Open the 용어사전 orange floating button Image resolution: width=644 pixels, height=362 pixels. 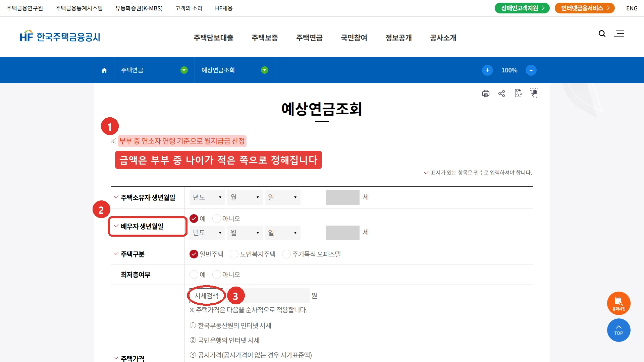point(619,303)
